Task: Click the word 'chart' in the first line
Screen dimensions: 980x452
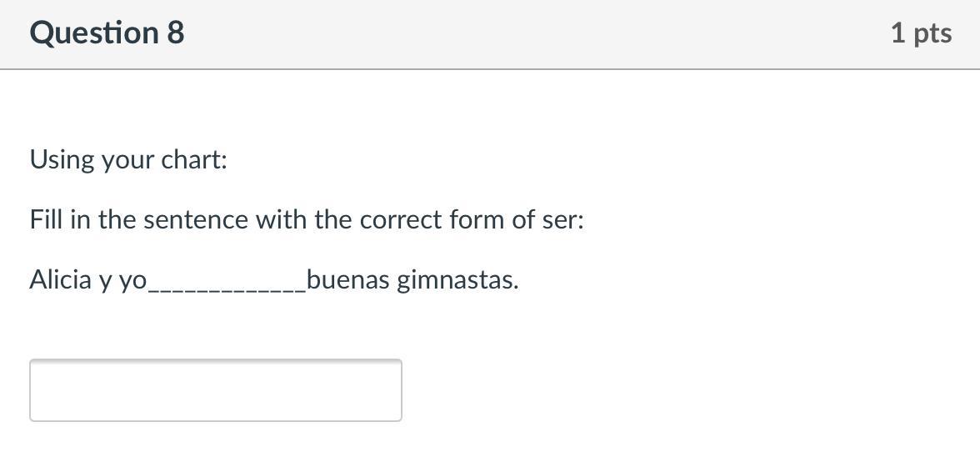Action: pos(193,159)
